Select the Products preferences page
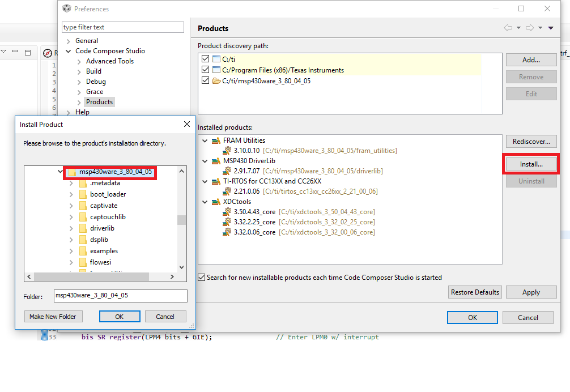This screenshot has width=570, height=392. tap(100, 102)
